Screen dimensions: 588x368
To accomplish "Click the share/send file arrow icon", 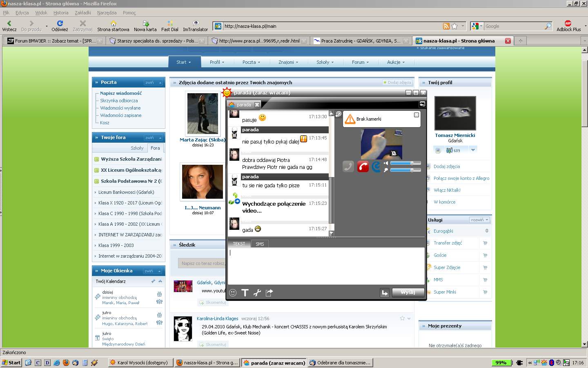I will [x=269, y=293].
